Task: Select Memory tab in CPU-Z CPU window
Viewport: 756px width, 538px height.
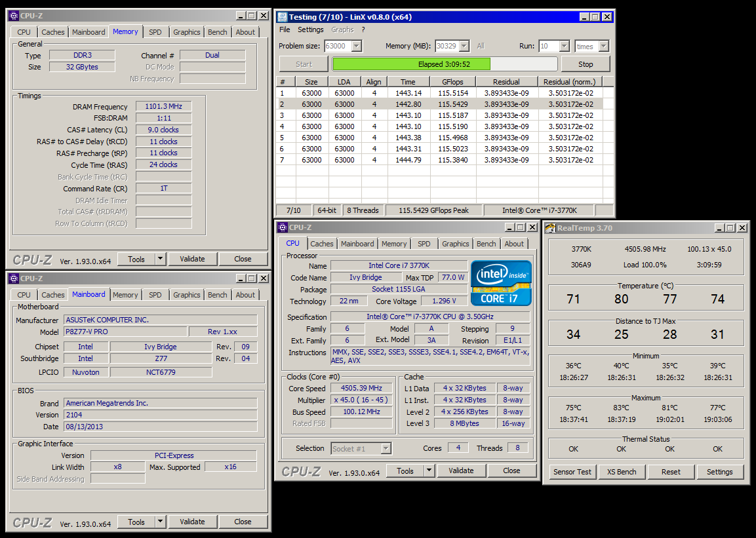Action: point(394,244)
